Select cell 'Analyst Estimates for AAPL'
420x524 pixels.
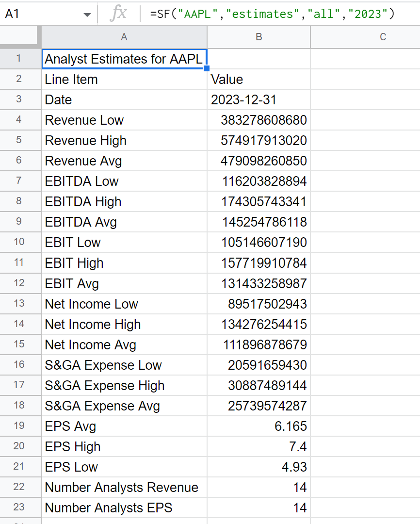click(x=124, y=59)
